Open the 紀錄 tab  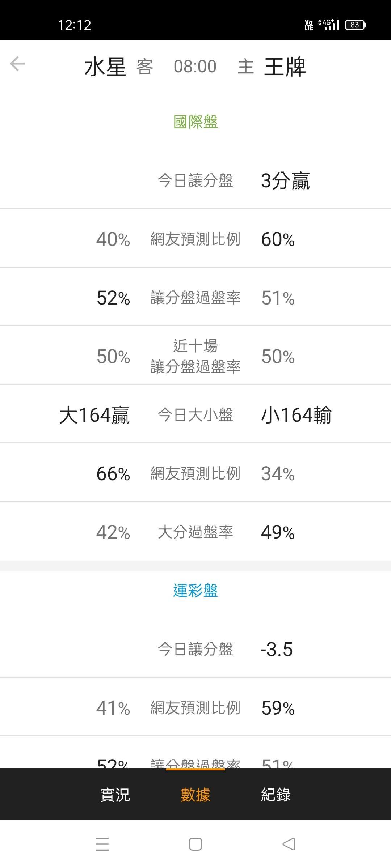coord(276,795)
